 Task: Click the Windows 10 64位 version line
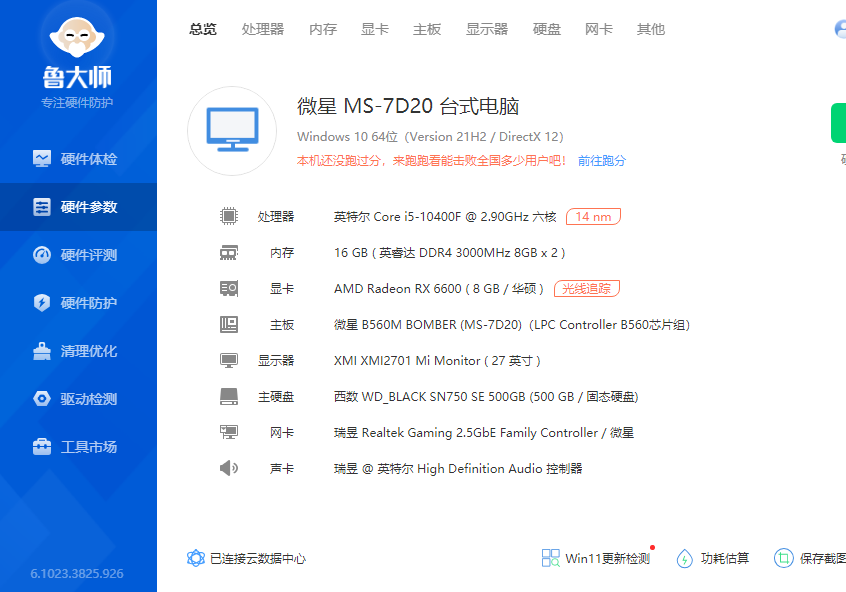click(430, 137)
